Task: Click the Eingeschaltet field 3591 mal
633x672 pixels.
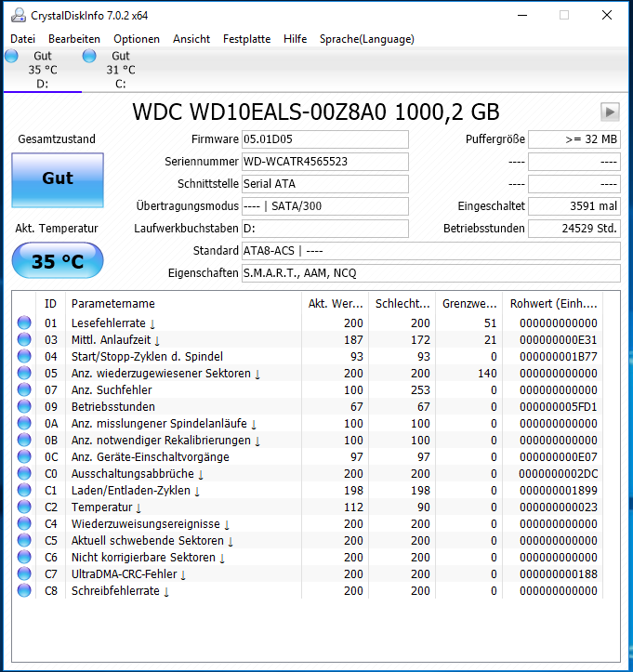Action: point(574,206)
